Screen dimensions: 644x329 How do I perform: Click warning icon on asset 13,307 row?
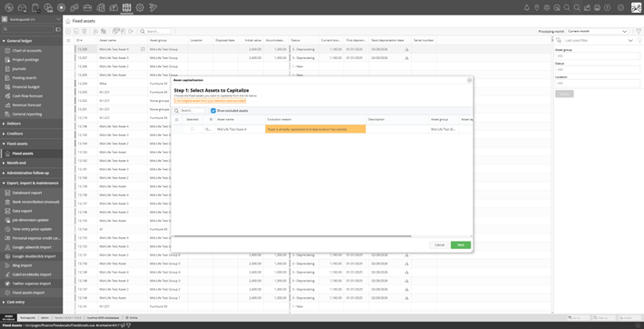[x=406, y=58]
